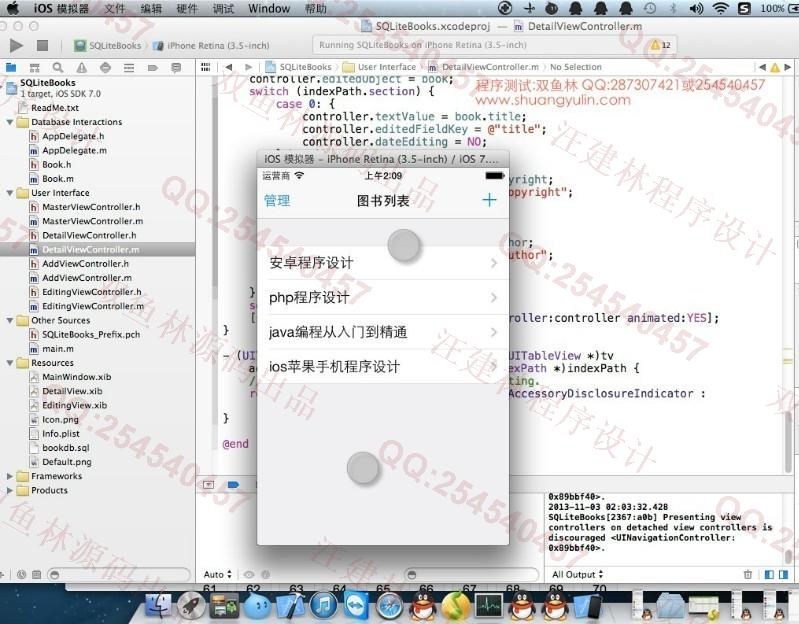Open the volume control in menu bar

pos(696,9)
